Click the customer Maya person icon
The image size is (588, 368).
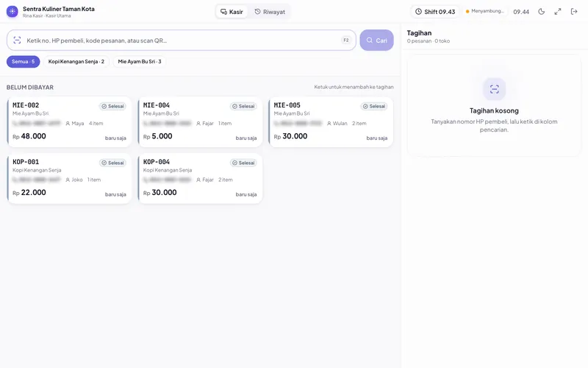coord(68,124)
